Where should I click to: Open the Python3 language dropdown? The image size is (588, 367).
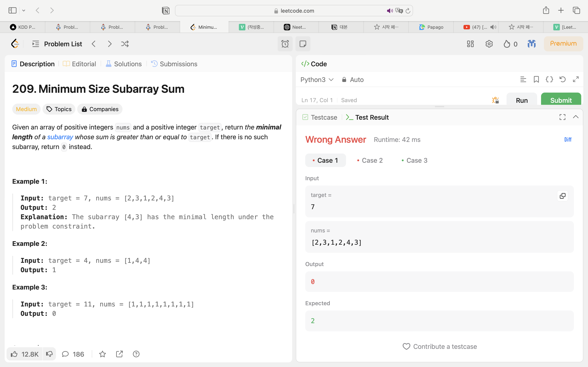point(317,80)
